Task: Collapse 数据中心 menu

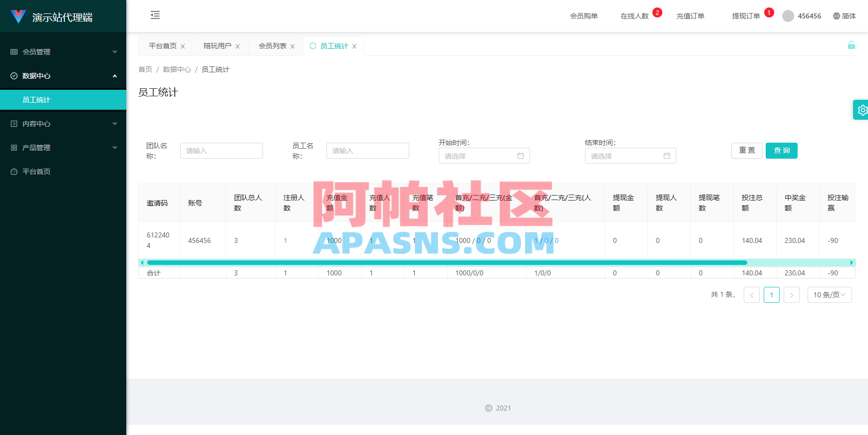Action: [63, 76]
